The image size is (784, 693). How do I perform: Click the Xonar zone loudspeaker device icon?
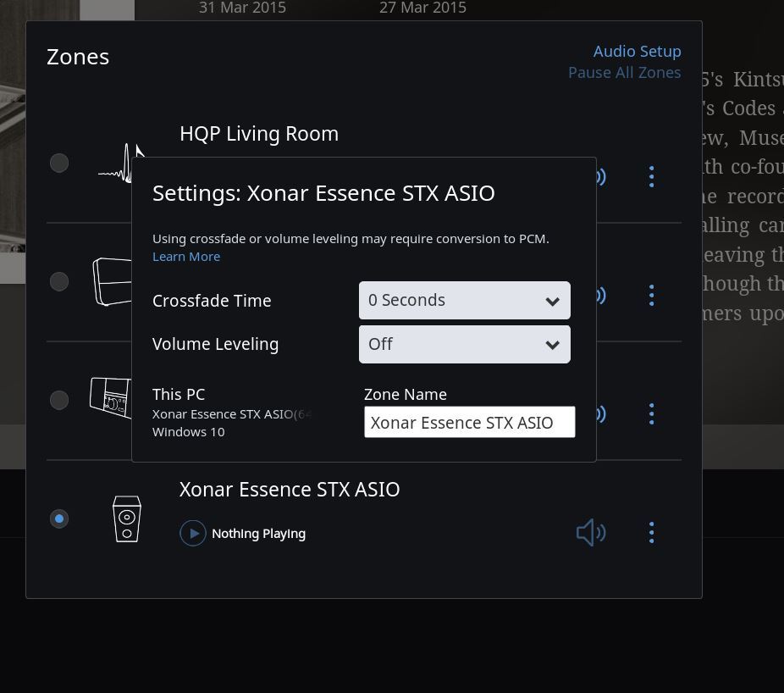coord(127,518)
